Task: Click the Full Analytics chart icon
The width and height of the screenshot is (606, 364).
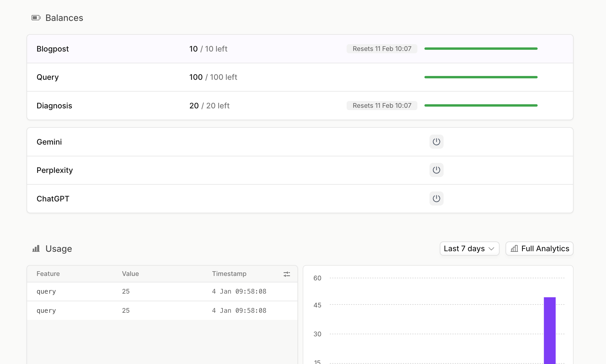Action: tap(514, 249)
